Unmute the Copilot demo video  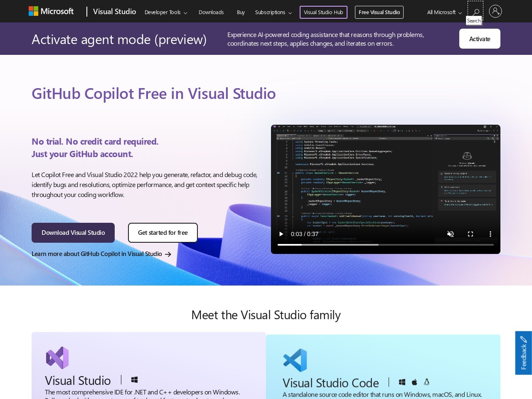pyautogui.click(x=451, y=234)
